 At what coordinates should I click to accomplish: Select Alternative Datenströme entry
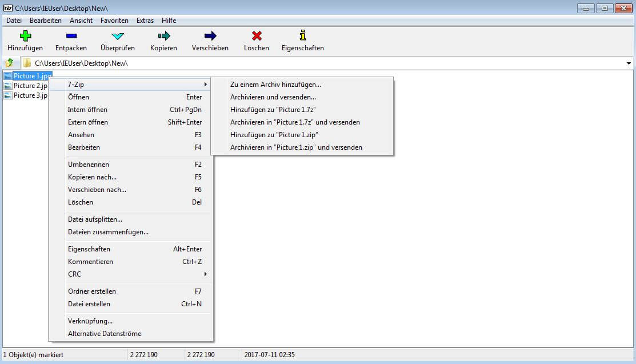point(131,334)
